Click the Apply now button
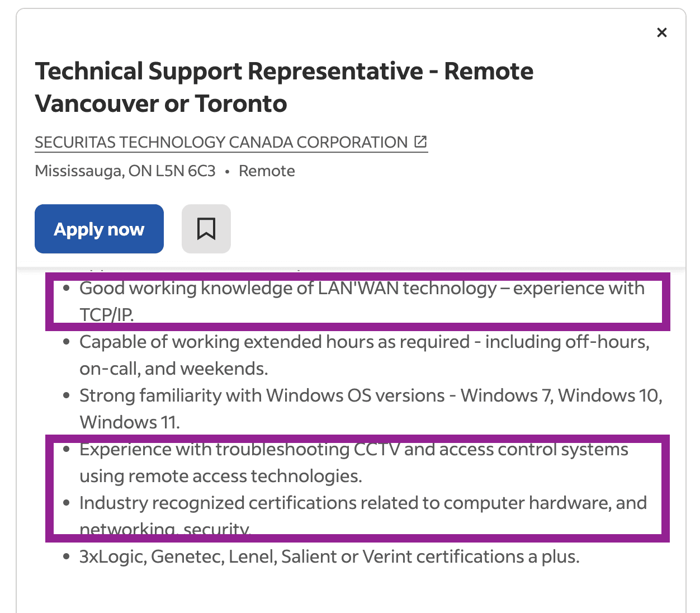The height and width of the screenshot is (613, 700). click(99, 228)
